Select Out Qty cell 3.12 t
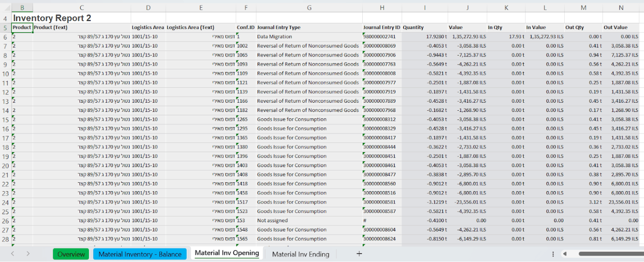644x262 pixels. pyautogui.click(x=584, y=202)
